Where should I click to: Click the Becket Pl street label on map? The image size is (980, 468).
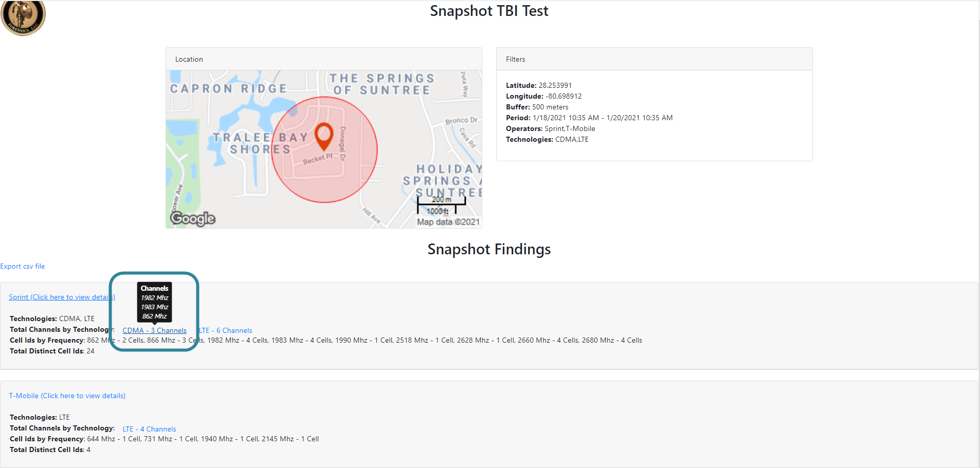click(317, 159)
